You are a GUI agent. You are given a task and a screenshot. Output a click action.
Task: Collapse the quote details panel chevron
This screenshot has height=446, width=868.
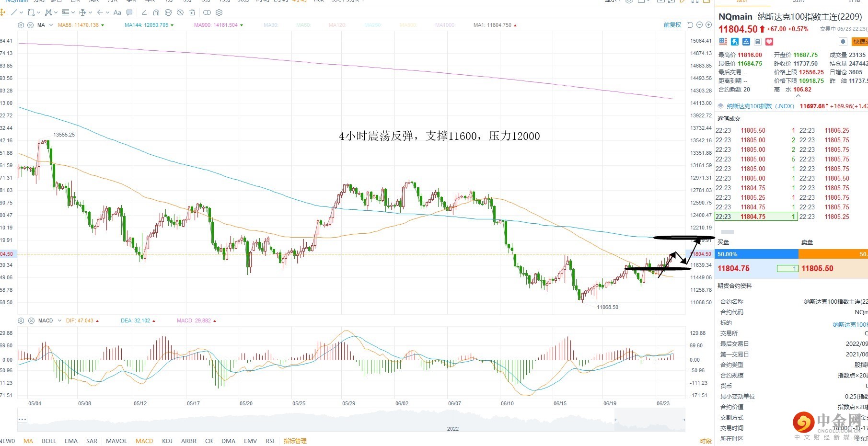tap(798, 96)
